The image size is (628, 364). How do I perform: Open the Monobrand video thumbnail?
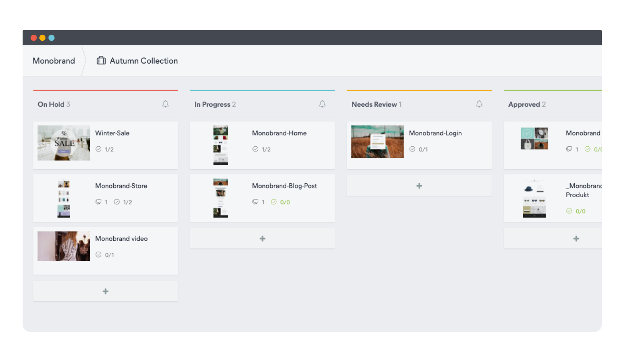[x=64, y=246]
